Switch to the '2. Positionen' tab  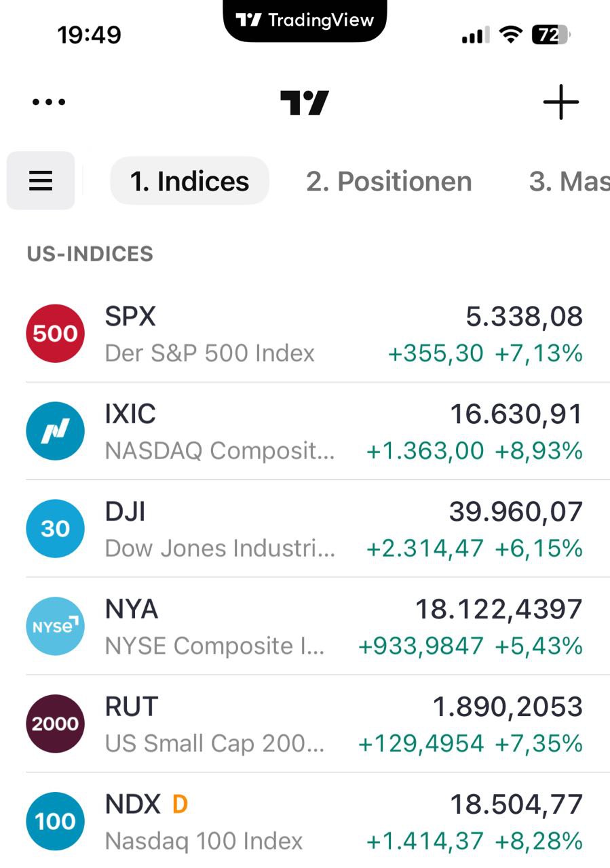click(389, 181)
